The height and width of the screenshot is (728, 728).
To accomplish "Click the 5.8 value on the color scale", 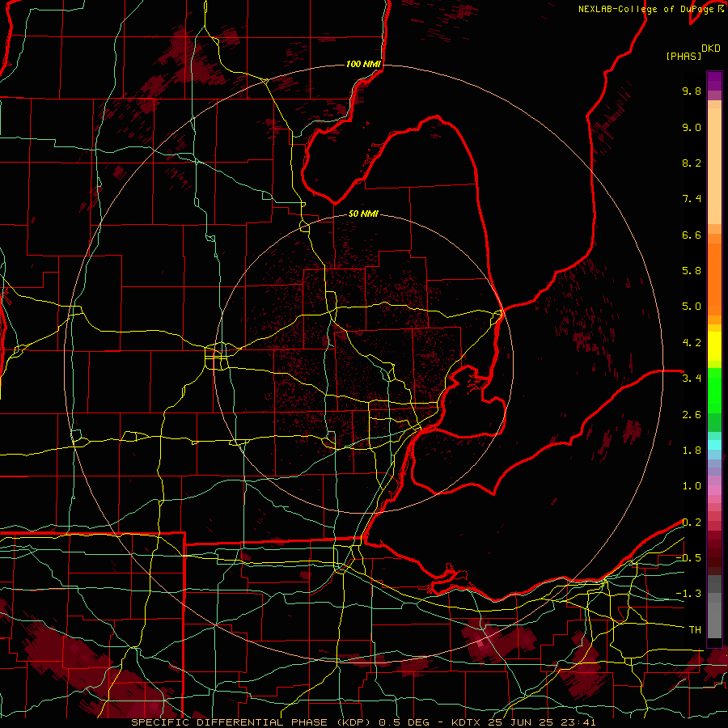I will click(x=692, y=271).
